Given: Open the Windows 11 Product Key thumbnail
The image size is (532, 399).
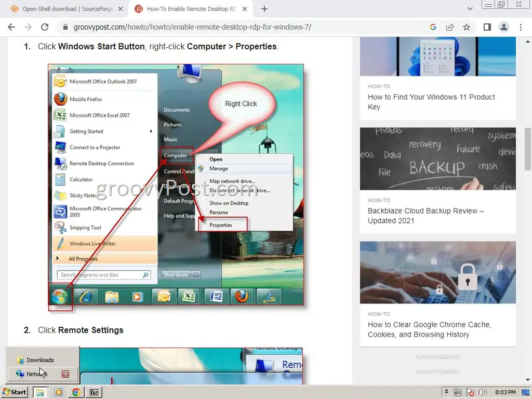Looking at the screenshot, I should click(437, 56).
